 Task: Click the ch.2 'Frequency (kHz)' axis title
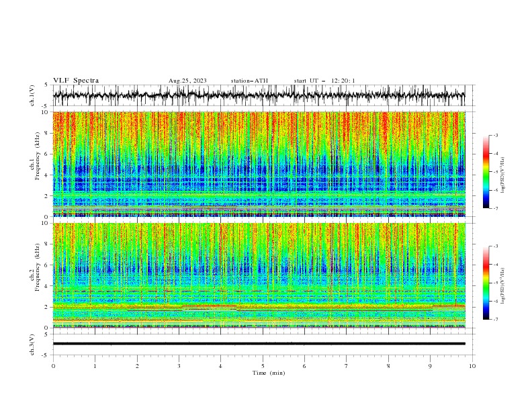(x=38, y=267)
